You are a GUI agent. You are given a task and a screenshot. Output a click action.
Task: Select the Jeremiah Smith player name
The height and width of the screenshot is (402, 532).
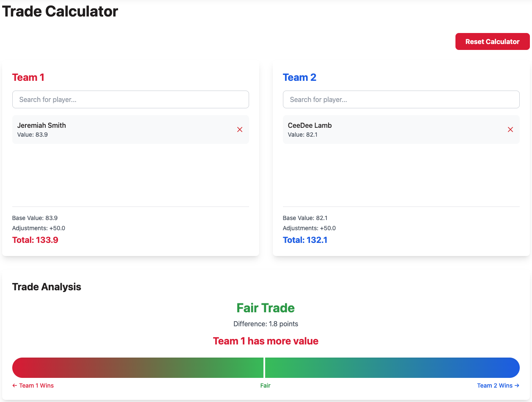[41, 125]
